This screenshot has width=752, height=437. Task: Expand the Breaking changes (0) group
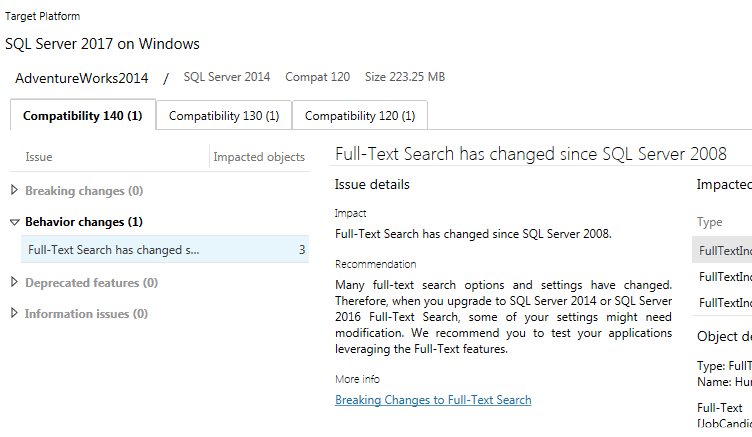[x=14, y=190]
